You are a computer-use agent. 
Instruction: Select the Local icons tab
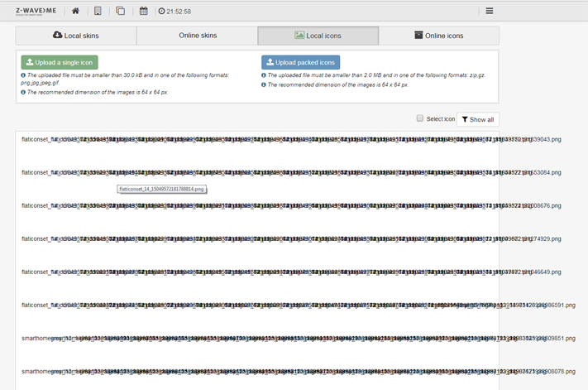point(318,36)
